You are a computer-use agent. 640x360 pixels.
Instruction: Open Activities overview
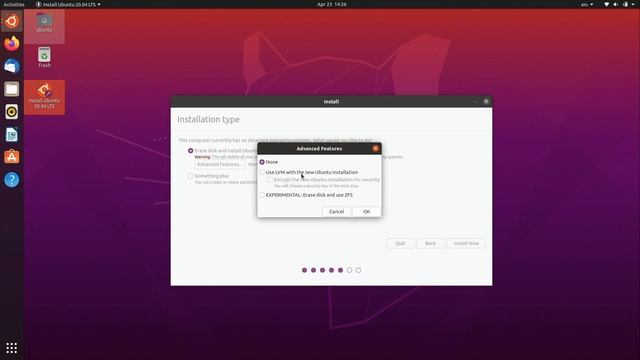coord(14,4)
